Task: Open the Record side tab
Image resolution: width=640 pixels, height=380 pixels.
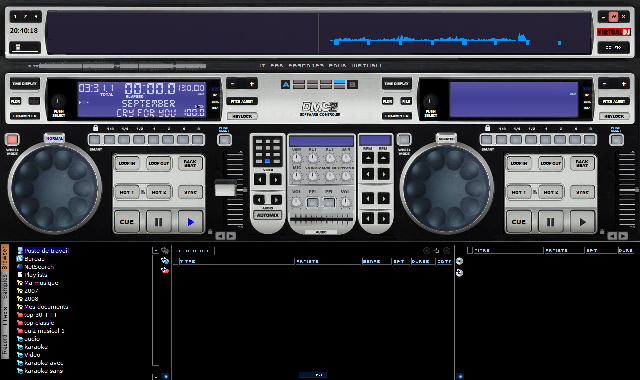Action: tap(5, 345)
